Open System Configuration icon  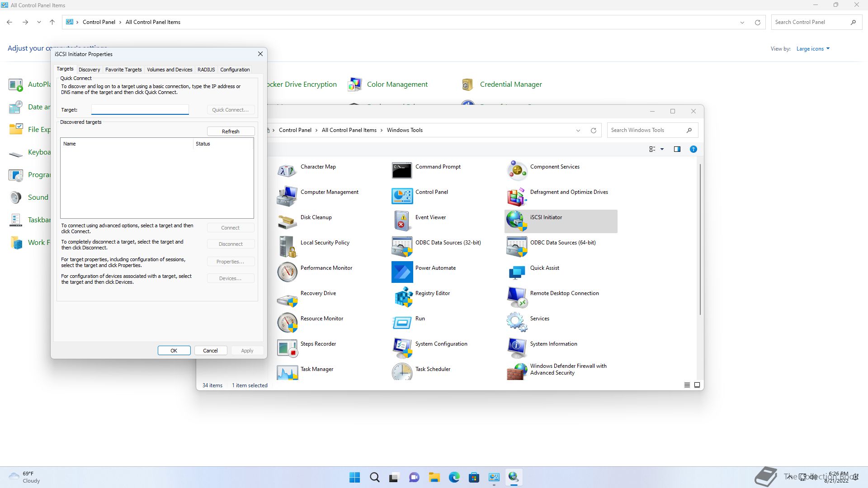tap(402, 348)
